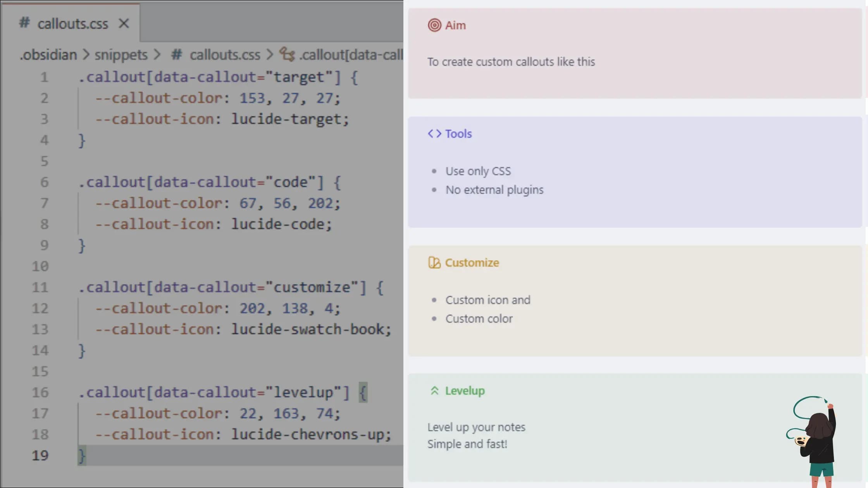
Task: Click the highlighted closing brace on line 19
Action: (x=81, y=455)
